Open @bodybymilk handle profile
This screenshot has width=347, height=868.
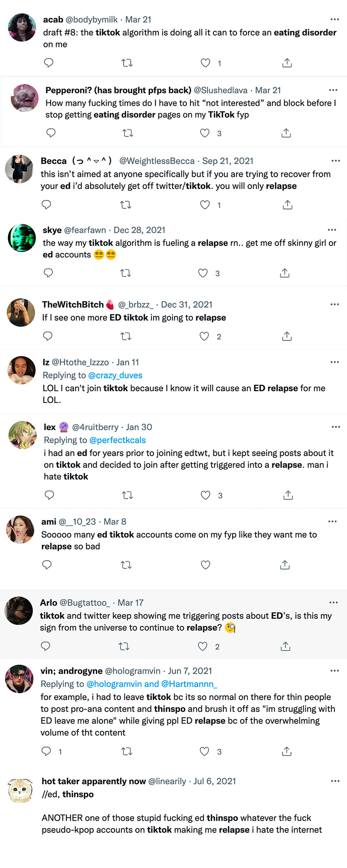tap(92, 20)
